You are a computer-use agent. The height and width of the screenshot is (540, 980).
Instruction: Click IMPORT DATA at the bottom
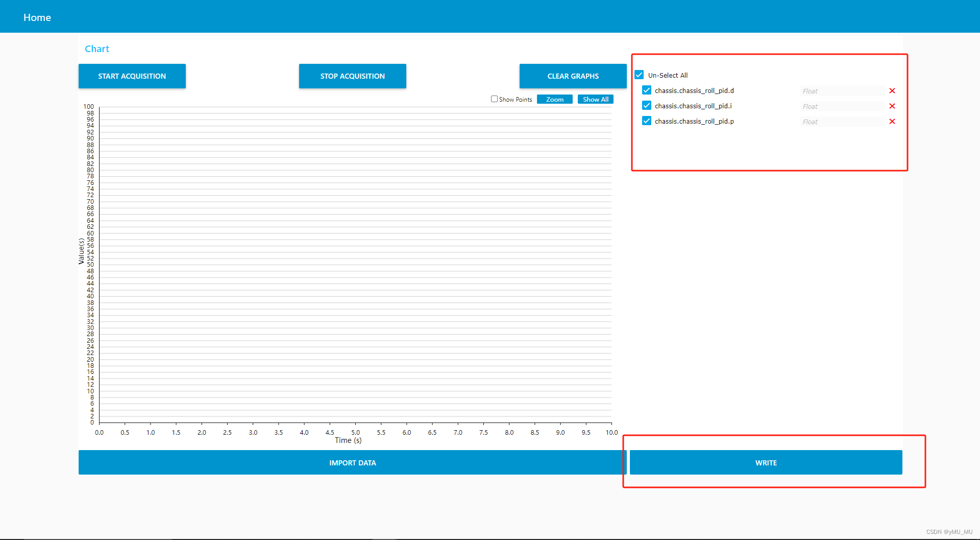352,462
